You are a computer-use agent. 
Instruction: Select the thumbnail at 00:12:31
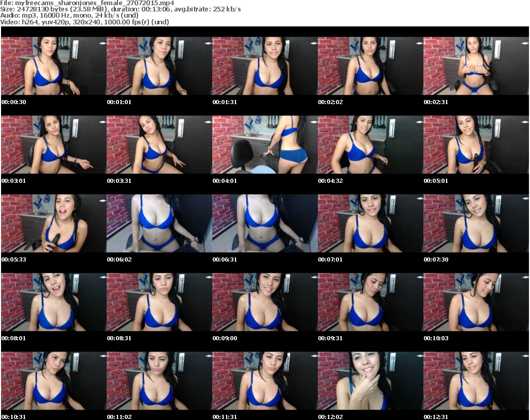[476, 381]
